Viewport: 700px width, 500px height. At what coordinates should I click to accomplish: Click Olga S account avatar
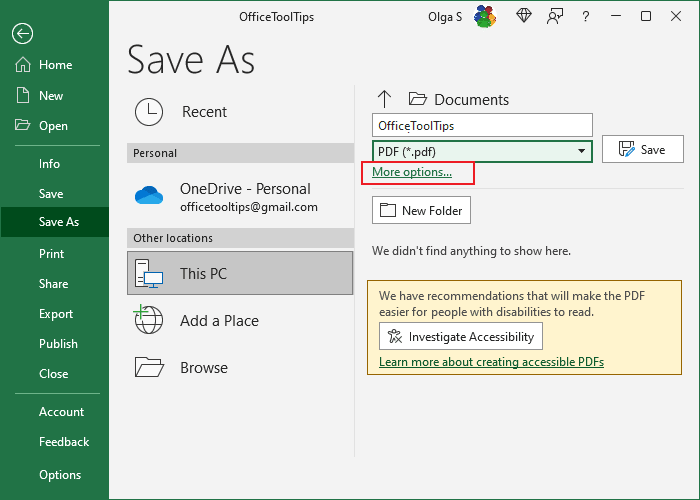pos(484,16)
